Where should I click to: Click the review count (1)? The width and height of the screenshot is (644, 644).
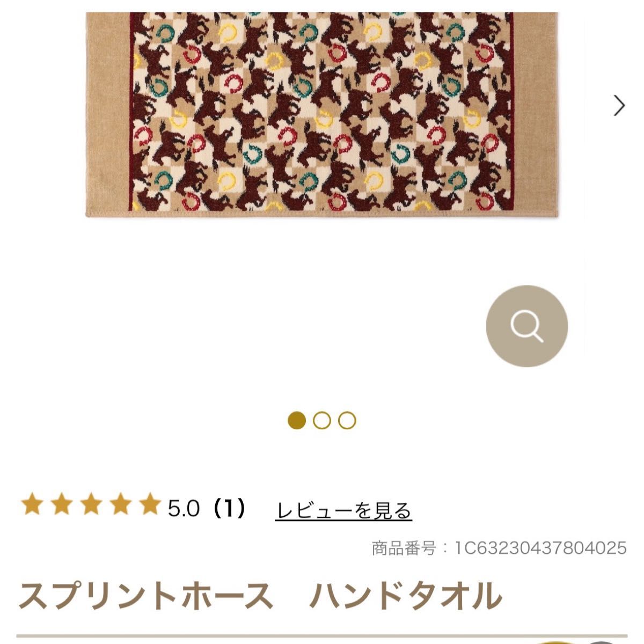point(228,508)
